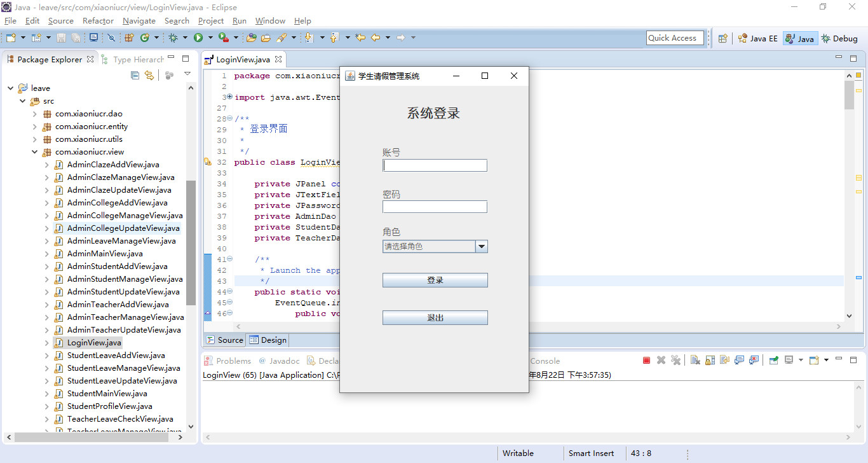Expand the com.xiaoniucr.entity package

coord(34,127)
